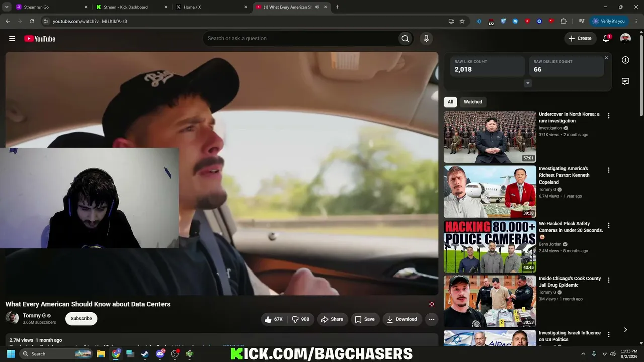Image resolution: width=644 pixels, height=362 pixels.
Task: Open the North Korea investigation thumbnail
Action: click(x=490, y=137)
